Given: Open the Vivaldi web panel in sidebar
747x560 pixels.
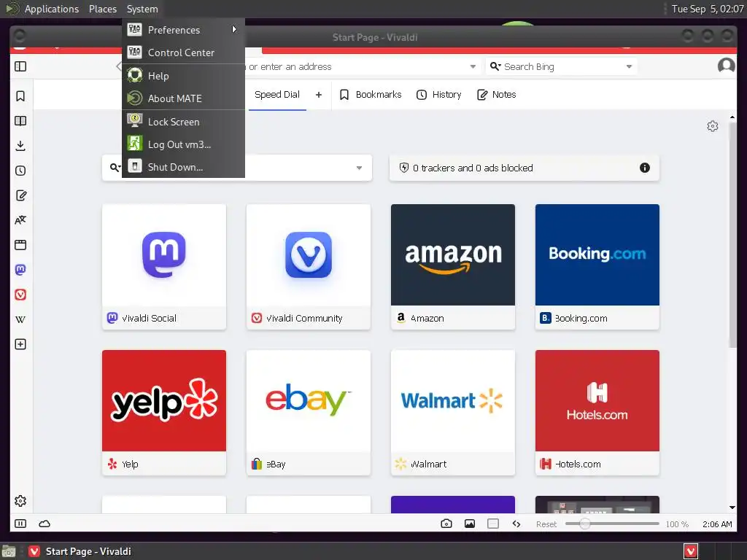Looking at the screenshot, I should [x=20, y=295].
